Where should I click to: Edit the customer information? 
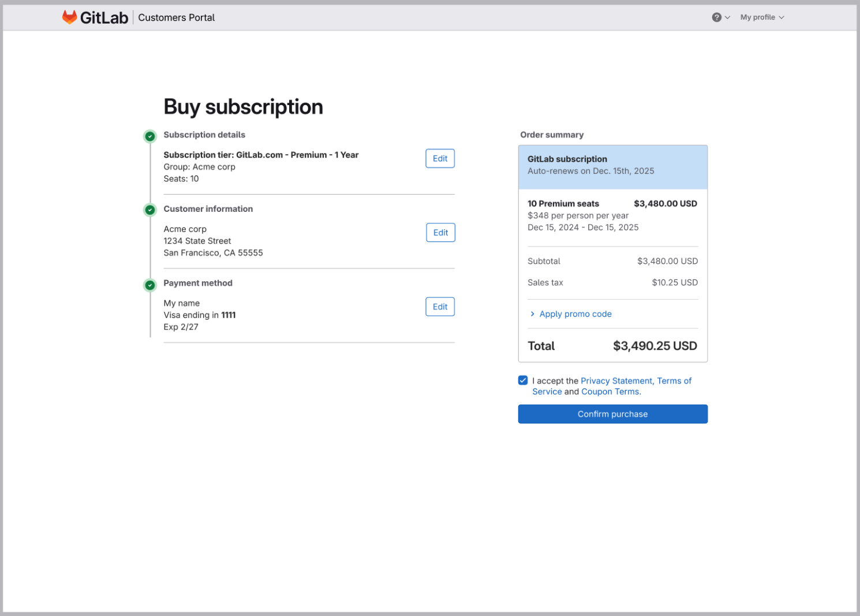440,233
